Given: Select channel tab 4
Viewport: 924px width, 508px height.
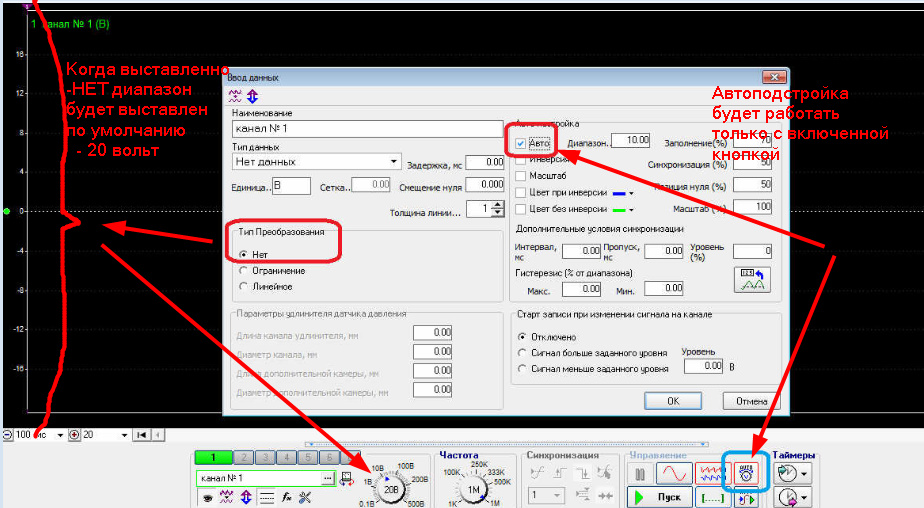Looking at the screenshot, I should (x=286, y=457).
